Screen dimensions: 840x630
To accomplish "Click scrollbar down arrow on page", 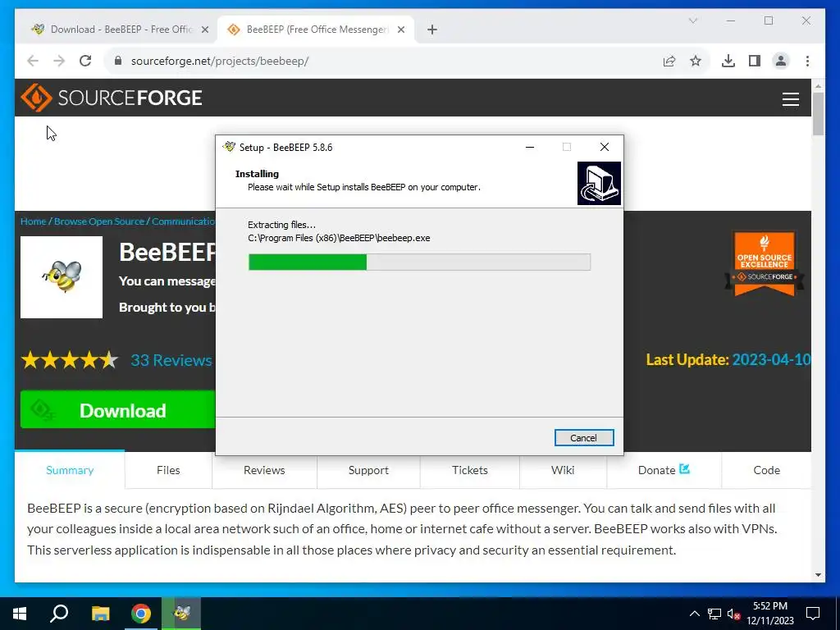I will tap(818, 575).
